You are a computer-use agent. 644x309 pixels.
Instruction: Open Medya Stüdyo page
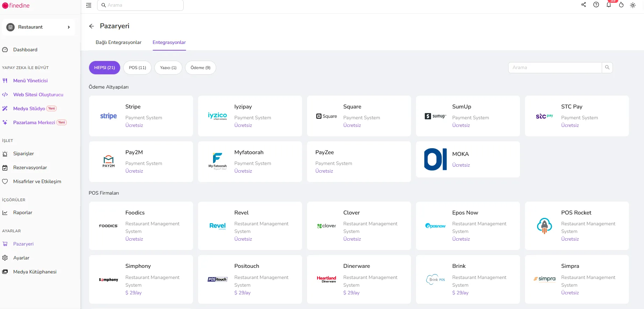(x=29, y=108)
